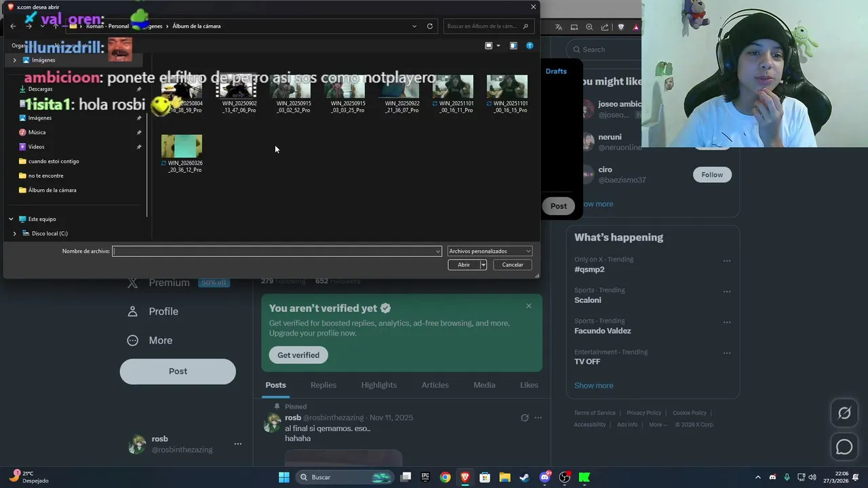Viewport: 868px width, 488px height.
Task: Switch to the Replies tab
Action: 323,385
